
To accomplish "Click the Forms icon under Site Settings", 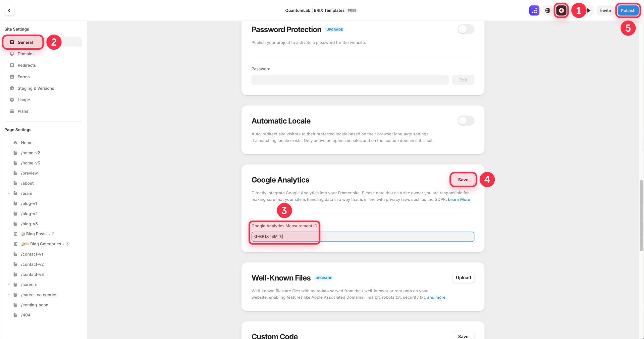I will (x=12, y=77).
